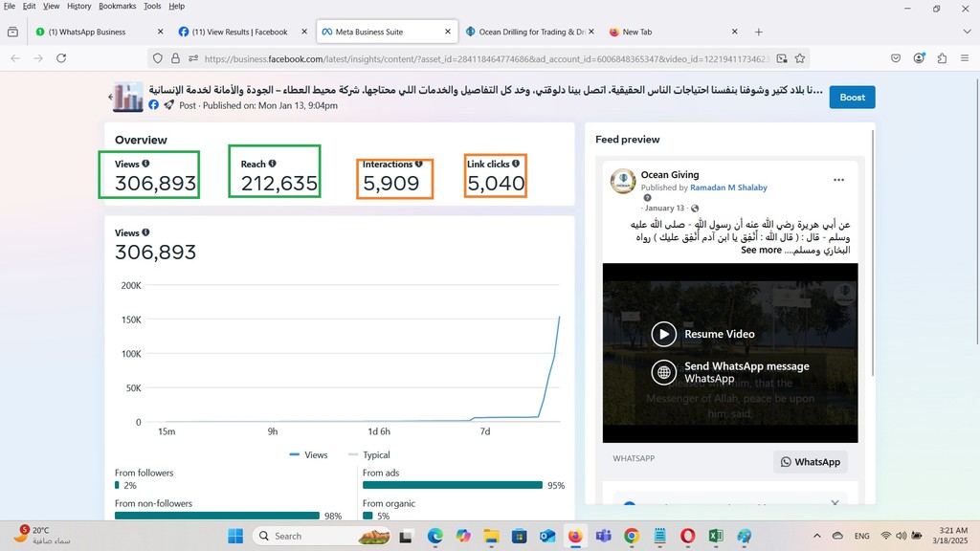
Task: Open Excel from the taskbar
Action: (x=716, y=536)
